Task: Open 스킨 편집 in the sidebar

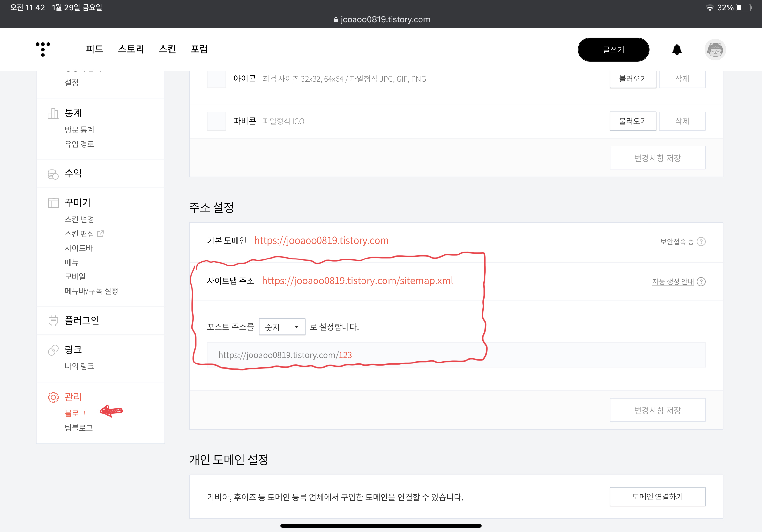Action: [x=80, y=234]
